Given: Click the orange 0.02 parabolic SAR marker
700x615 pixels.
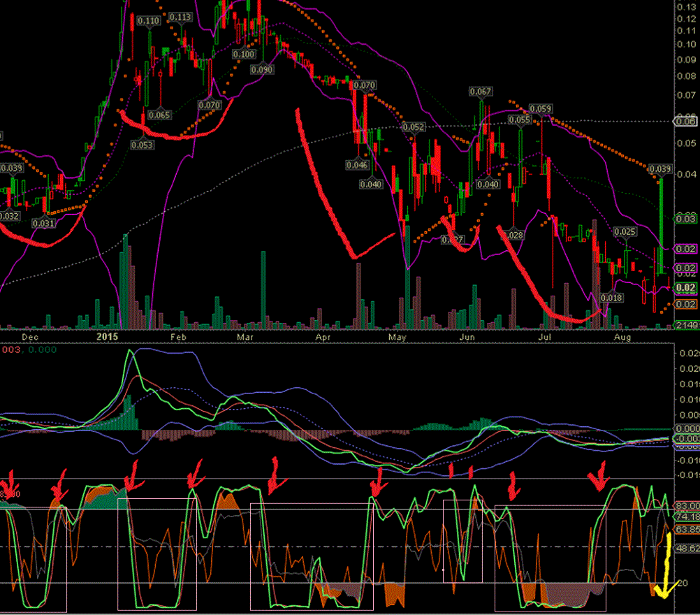Looking at the screenshot, I should coord(686,305).
